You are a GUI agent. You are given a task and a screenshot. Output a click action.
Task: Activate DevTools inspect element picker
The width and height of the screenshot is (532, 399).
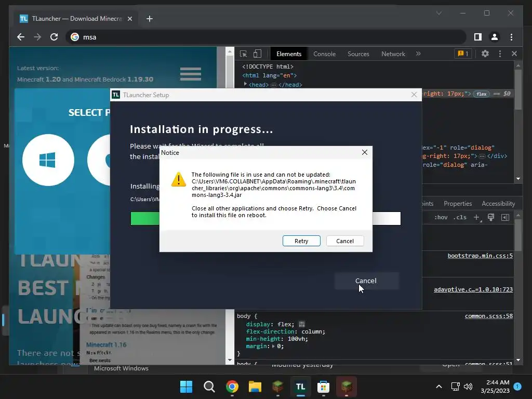pos(243,54)
